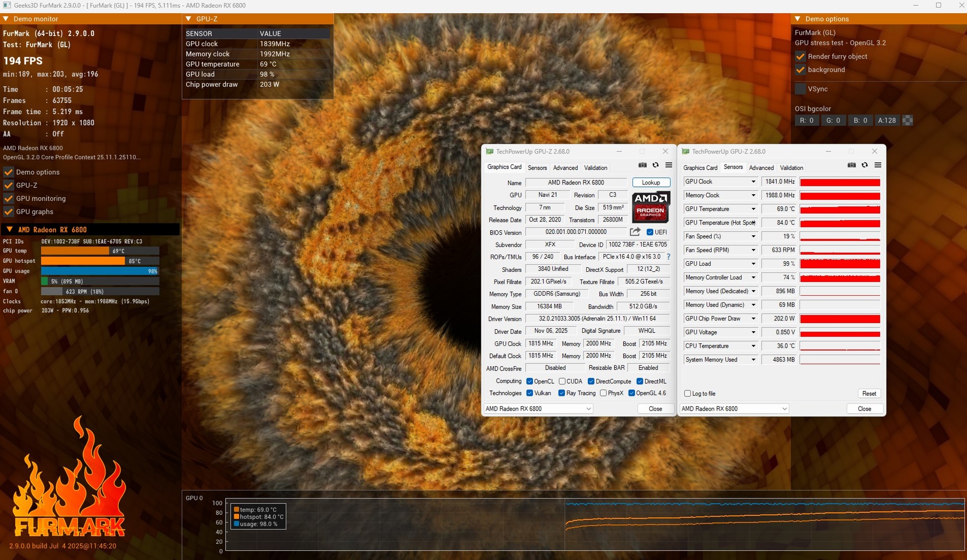
Task: Switch to Graphics Card tab in Sensors window
Action: point(700,168)
